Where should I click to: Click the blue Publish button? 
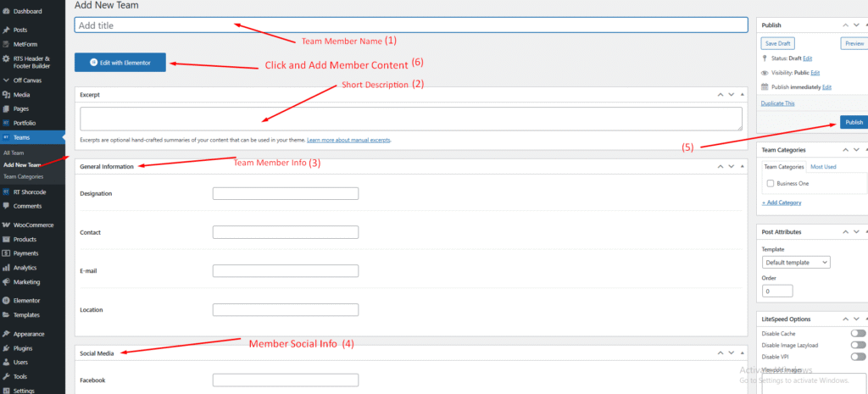(854, 122)
